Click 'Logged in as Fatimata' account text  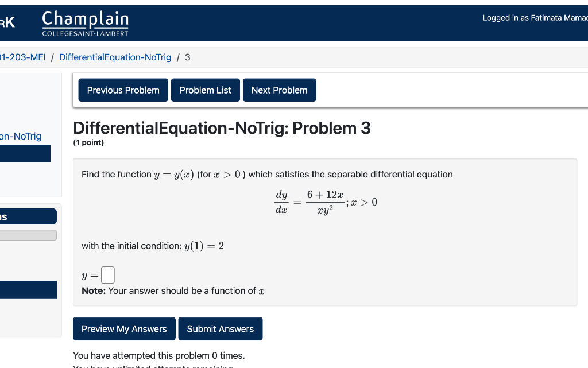tap(534, 17)
